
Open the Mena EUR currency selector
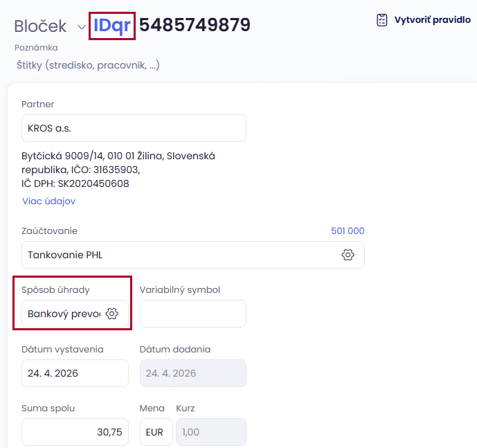pyautogui.click(x=156, y=432)
